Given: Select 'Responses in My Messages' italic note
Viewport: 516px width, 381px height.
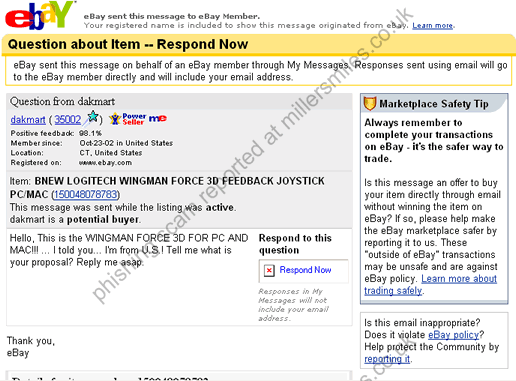Looking at the screenshot, I should pos(294,305).
